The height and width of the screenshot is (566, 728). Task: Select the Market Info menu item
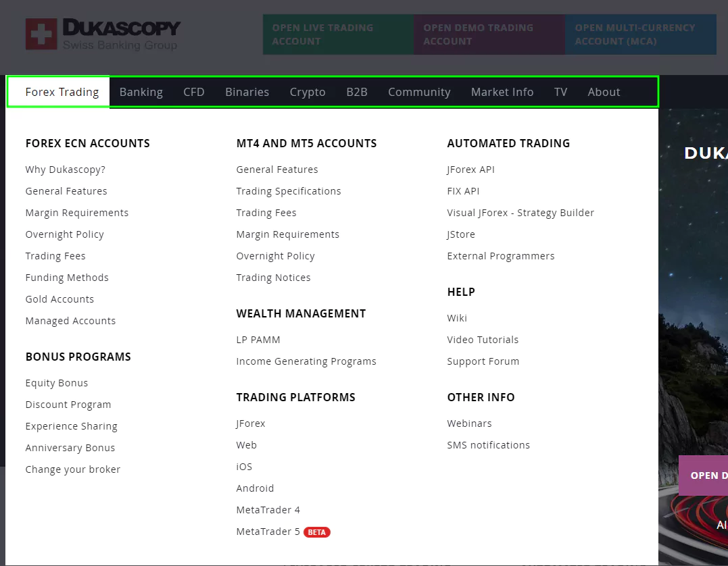point(502,92)
